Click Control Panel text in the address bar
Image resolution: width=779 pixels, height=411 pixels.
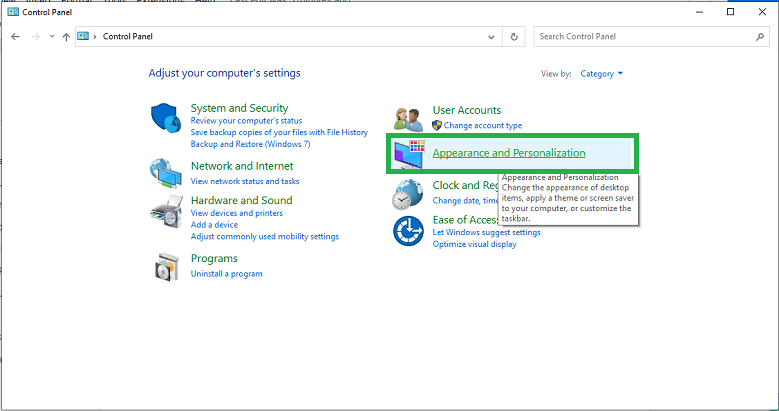point(128,36)
